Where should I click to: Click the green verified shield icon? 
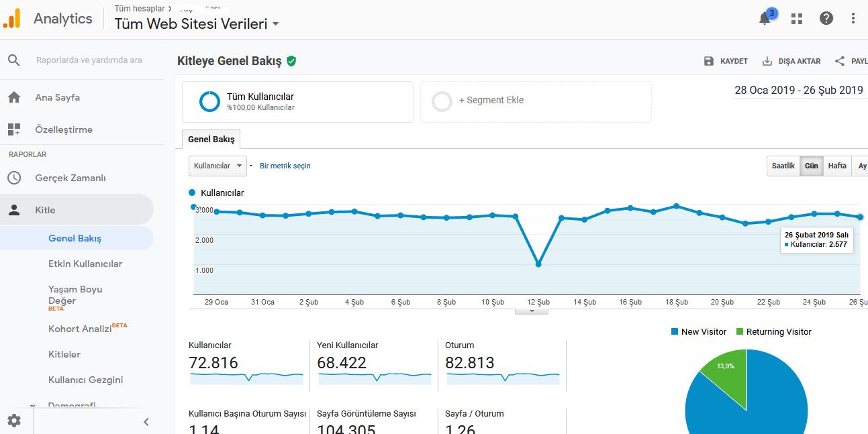pos(291,61)
